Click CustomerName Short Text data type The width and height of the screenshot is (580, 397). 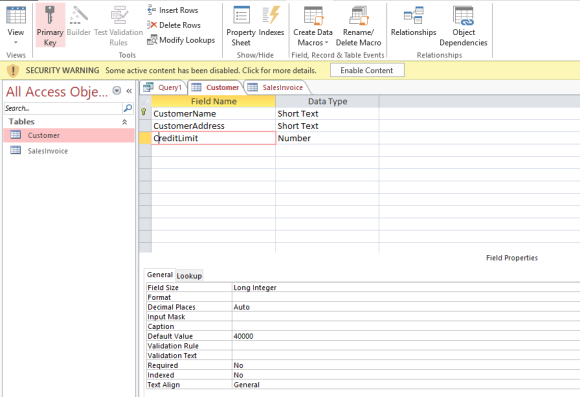pos(327,114)
